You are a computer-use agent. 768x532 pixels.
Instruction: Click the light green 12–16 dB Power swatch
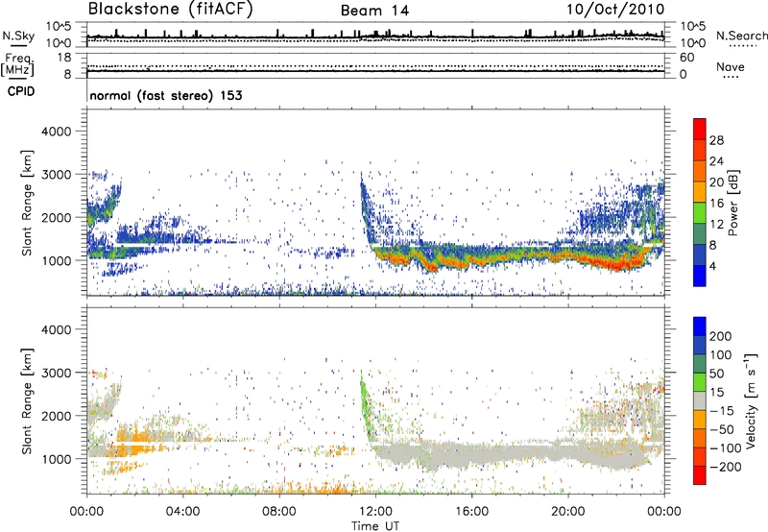coord(700,212)
